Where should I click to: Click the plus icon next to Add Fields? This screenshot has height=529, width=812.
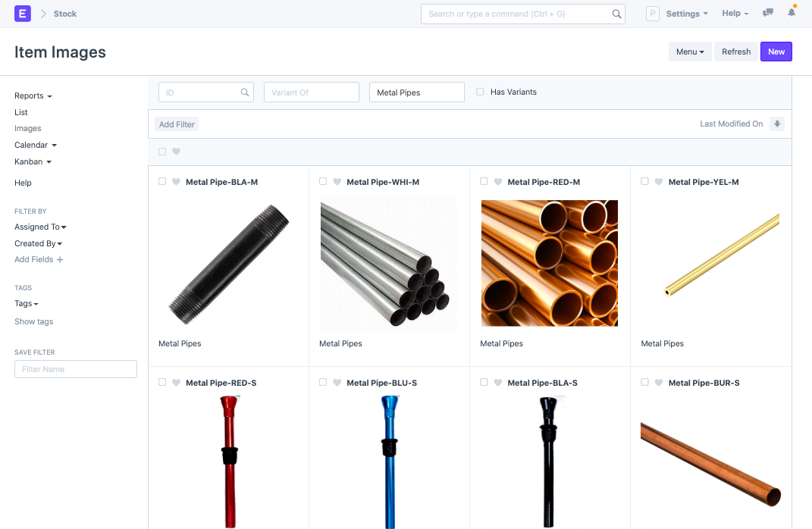(x=60, y=260)
